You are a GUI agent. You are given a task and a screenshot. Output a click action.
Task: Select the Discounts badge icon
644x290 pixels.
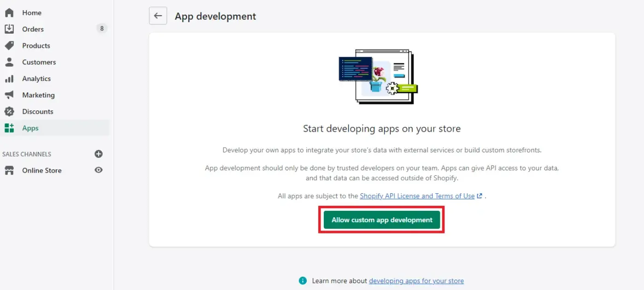click(9, 111)
